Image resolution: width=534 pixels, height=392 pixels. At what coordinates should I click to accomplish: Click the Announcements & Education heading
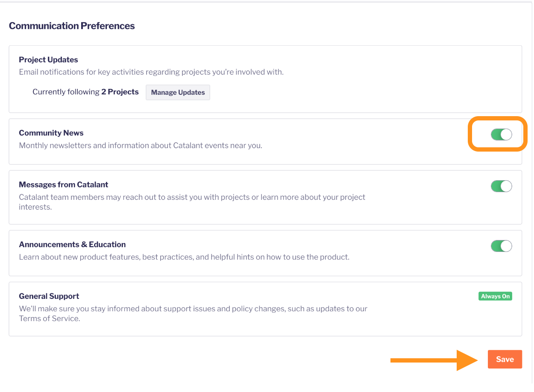coord(72,245)
